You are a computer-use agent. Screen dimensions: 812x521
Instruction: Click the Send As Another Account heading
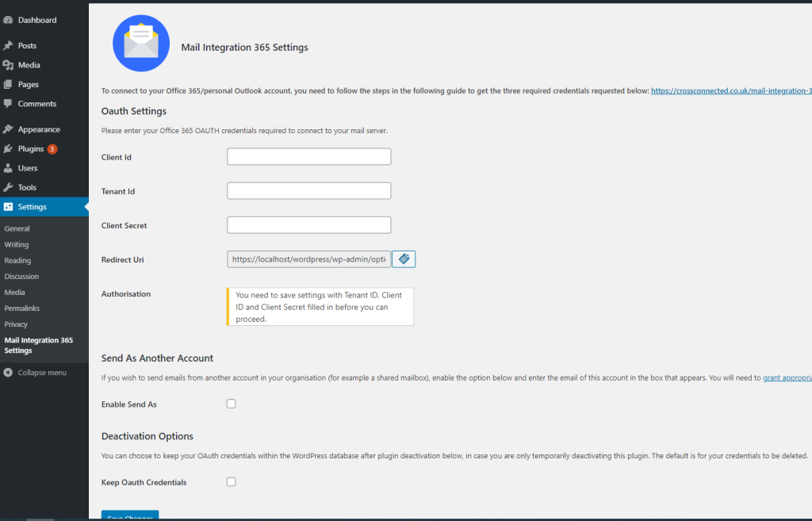pos(157,358)
